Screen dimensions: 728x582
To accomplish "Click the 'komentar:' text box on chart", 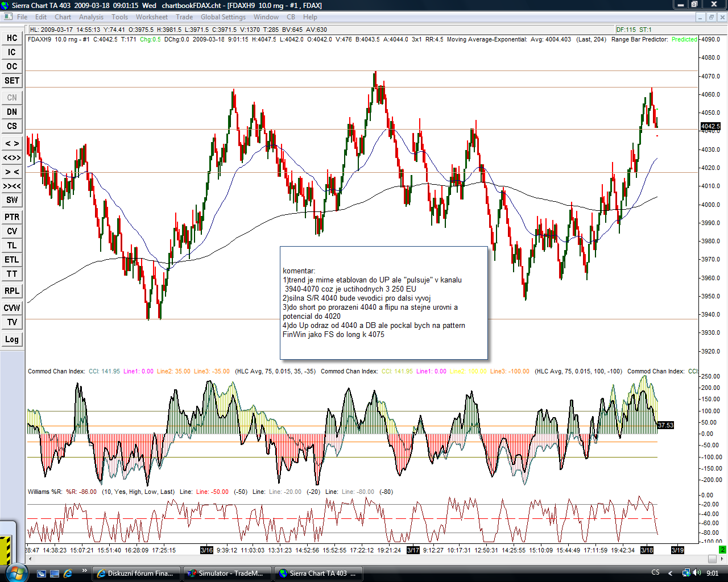I will (384, 303).
